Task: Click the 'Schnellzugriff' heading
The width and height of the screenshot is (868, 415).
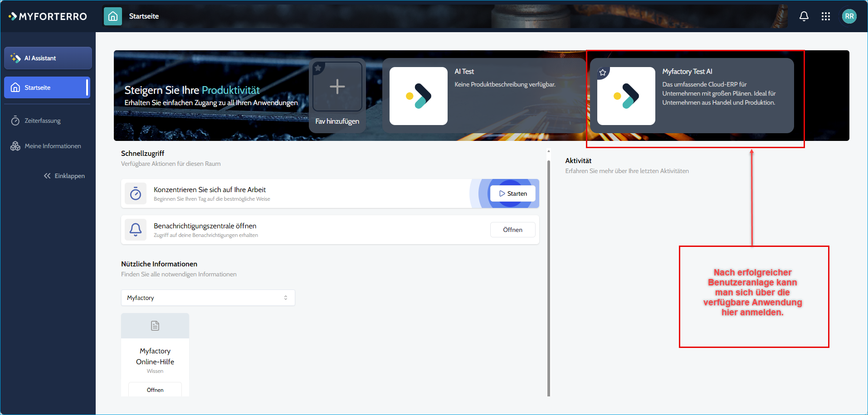Action: 142,153
